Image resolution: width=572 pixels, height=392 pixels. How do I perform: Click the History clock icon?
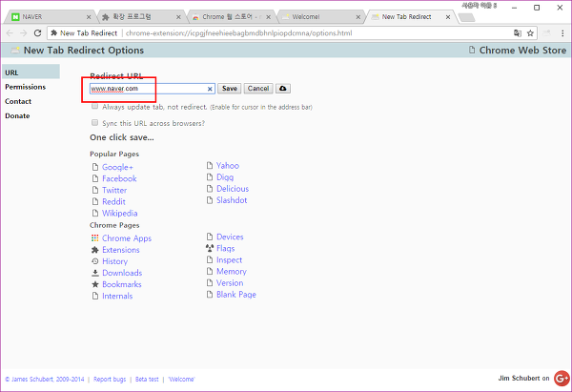[94, 261]
